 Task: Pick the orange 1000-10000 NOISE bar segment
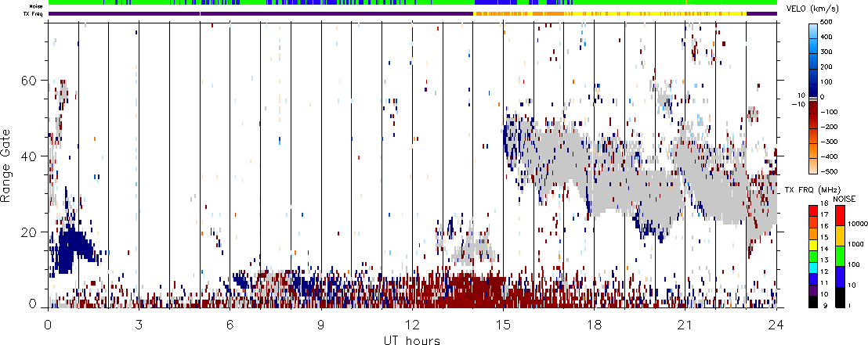coord(839,235)
